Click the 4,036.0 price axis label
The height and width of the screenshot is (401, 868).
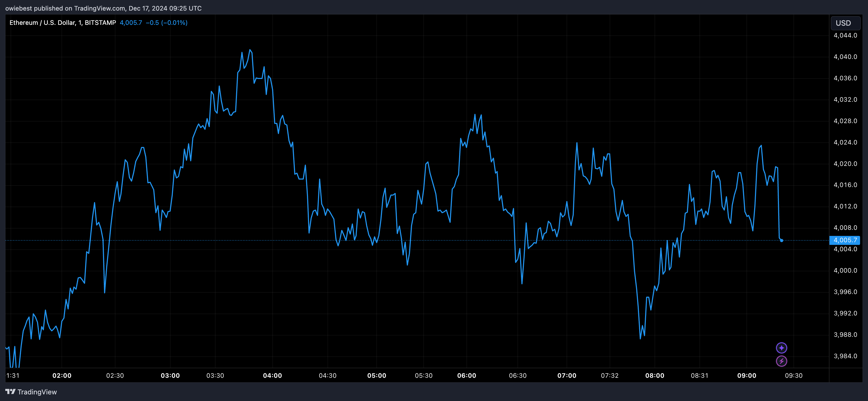tap(846, 78)
